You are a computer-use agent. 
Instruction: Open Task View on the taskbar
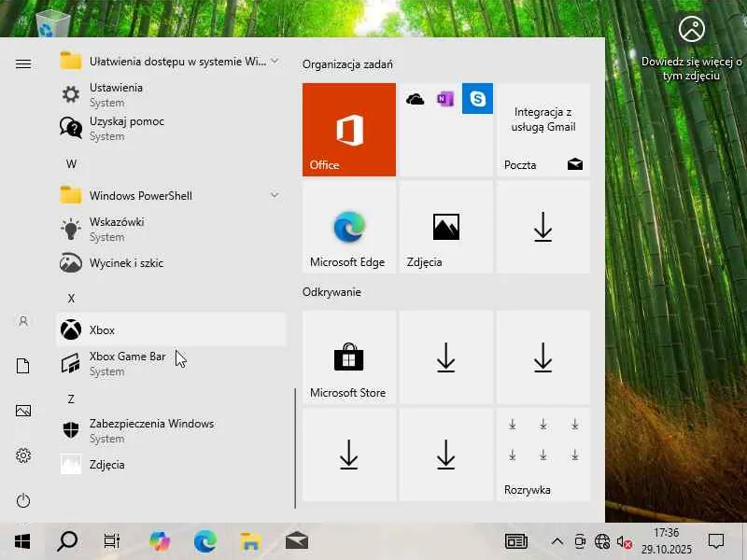pos(112,541)
